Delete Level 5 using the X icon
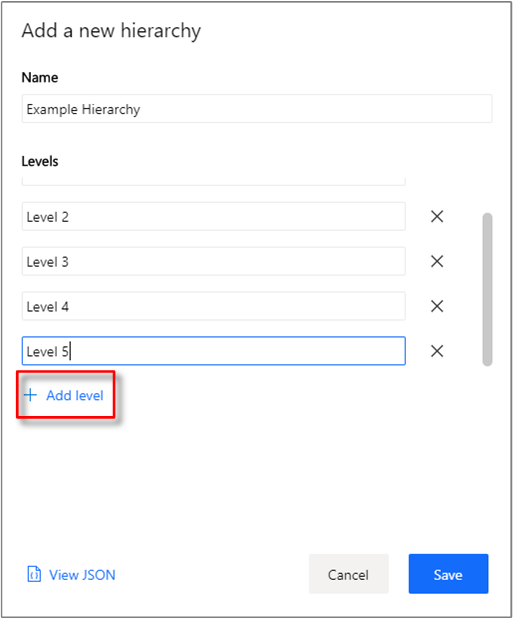 pos(437,351)
